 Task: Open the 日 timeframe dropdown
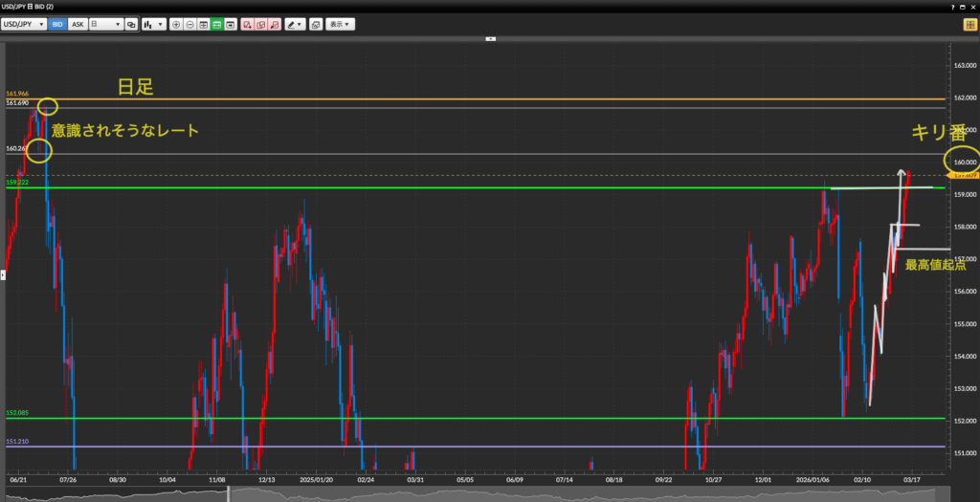[105, 24]
